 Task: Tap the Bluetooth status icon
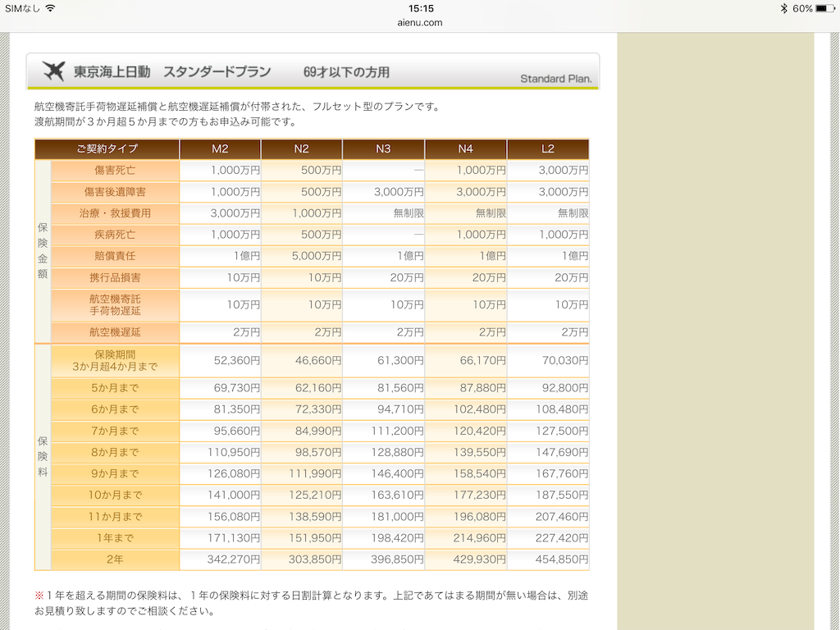tap(783, 8)
